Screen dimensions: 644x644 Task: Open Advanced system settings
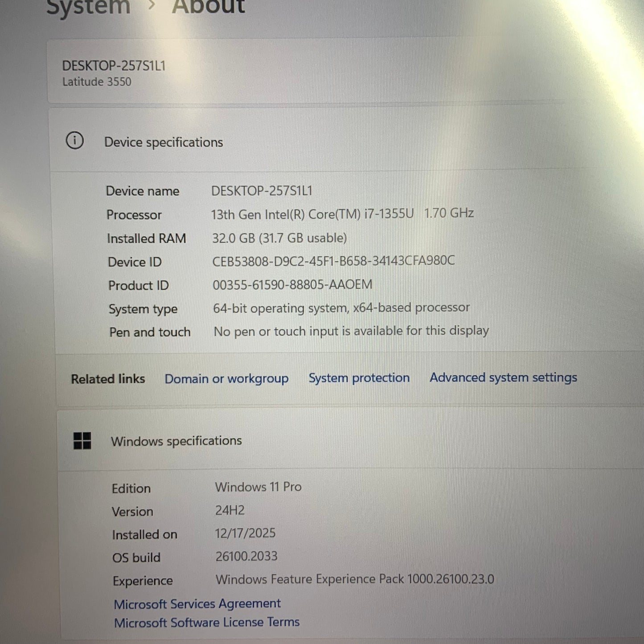pos(503,377)
